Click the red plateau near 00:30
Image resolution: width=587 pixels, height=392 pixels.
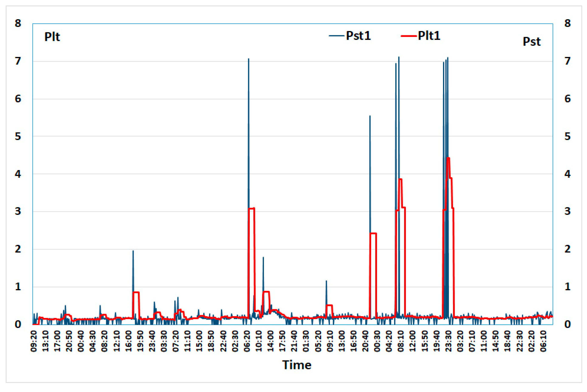373,234
